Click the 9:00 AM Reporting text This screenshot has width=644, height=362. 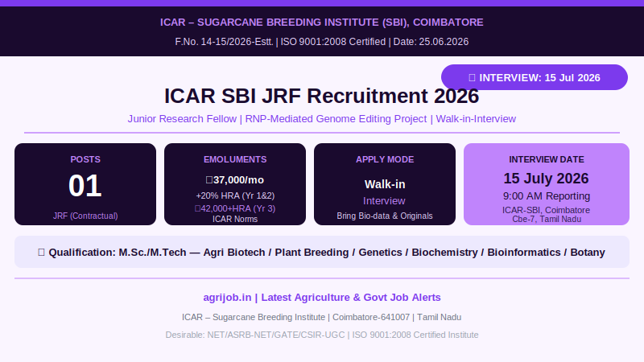[547, 196]
